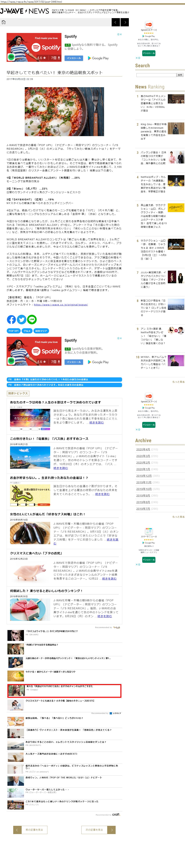Open the official popup site link
The image size is (185, 868).
pos(61,305)
